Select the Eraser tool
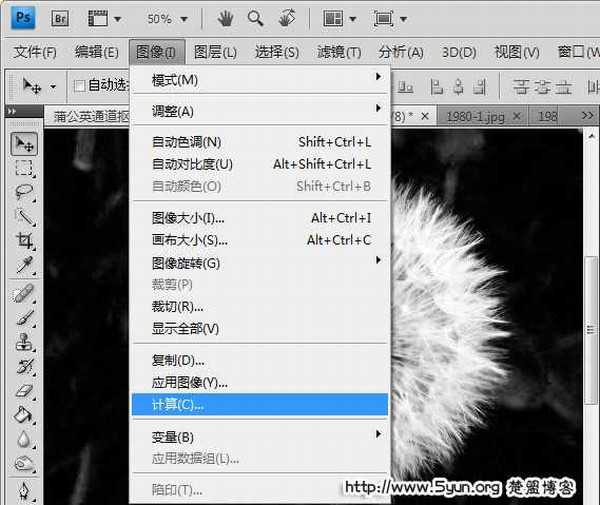This screenshot has width=600, height=505. tap(24, 391)
